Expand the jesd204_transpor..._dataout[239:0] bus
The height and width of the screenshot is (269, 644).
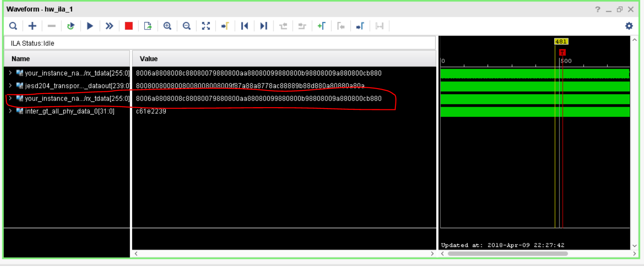(10, 86)
